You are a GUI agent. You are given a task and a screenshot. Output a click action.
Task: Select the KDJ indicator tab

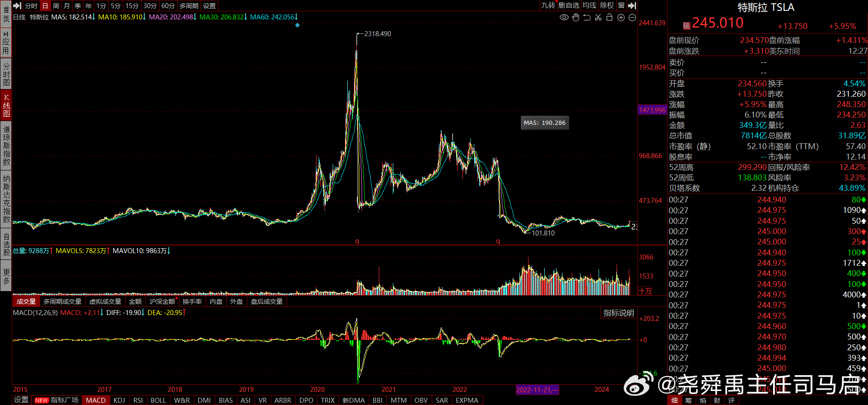click(119, 400)
